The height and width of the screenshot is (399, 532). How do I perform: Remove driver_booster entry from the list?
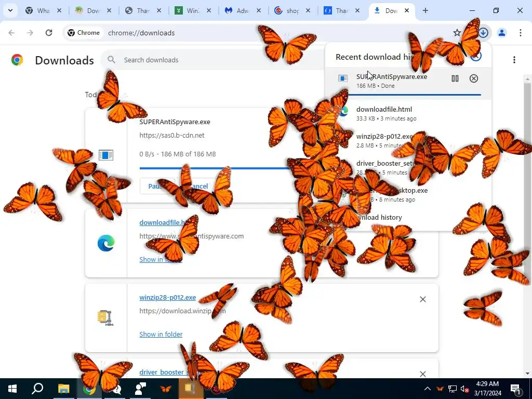pyautogui.click(x=423, y=374)
